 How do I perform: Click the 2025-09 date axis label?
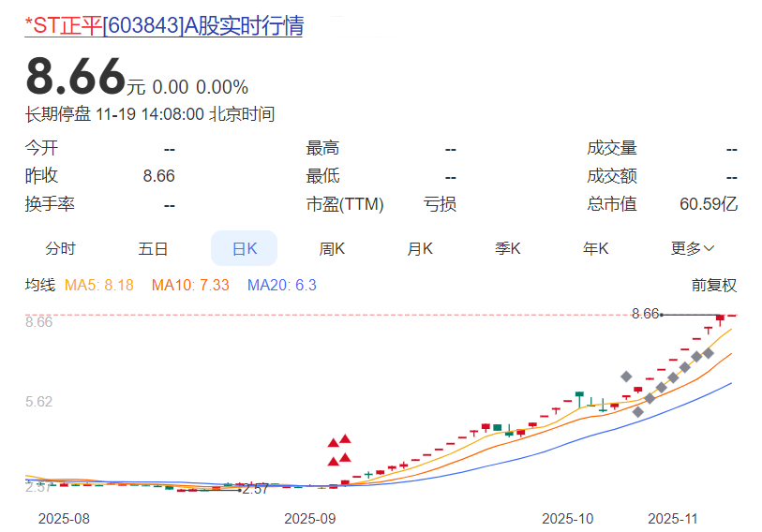point(310,519)
